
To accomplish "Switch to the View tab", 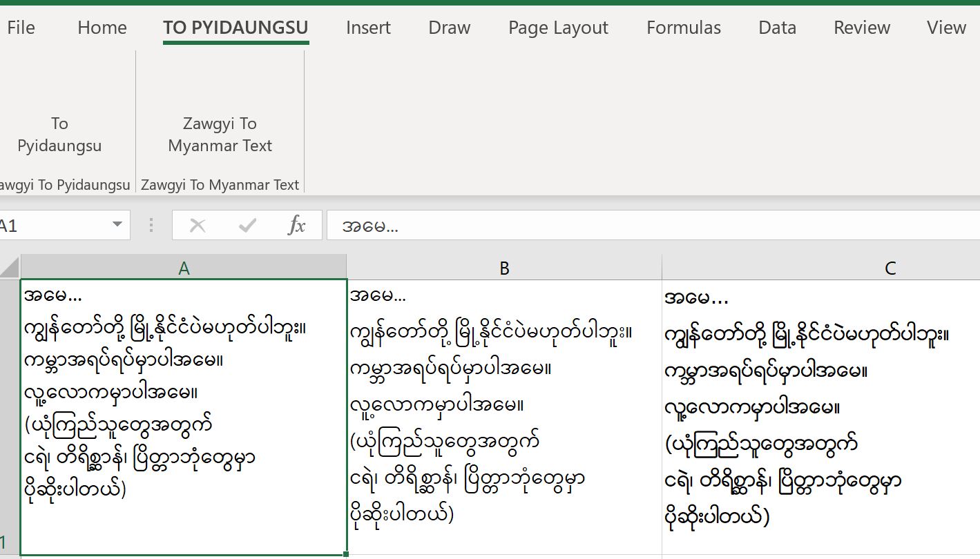I will point(945,28).
